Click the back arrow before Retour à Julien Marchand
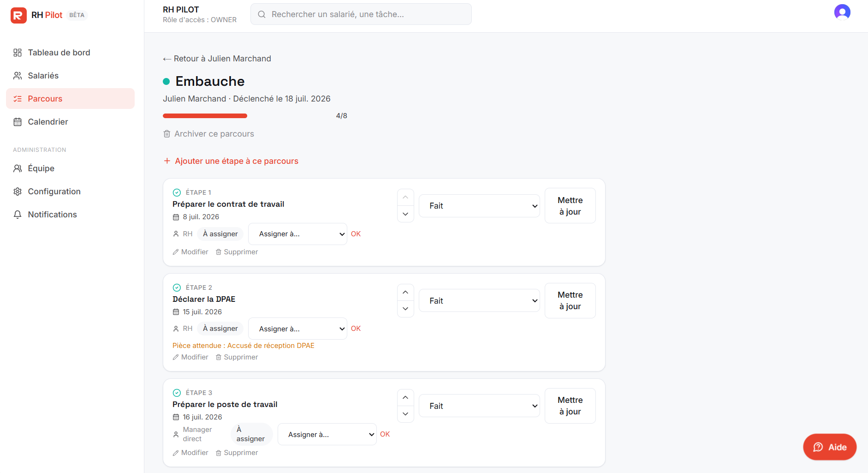 coord(167,59)
